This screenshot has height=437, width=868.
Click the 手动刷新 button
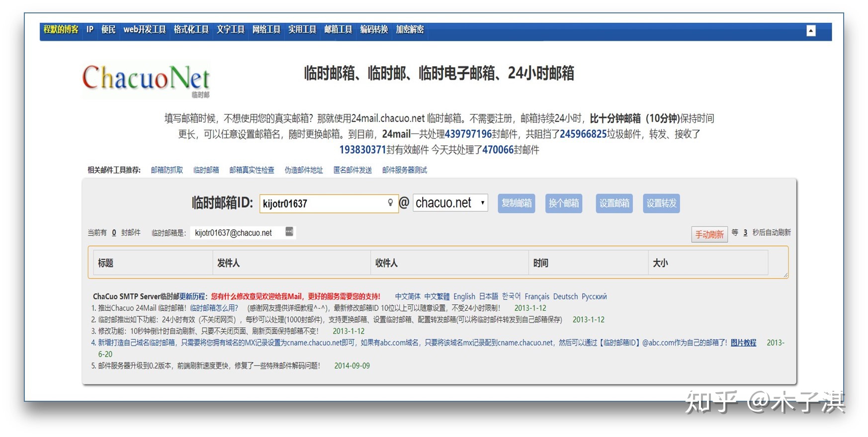(x=709, y=234)
